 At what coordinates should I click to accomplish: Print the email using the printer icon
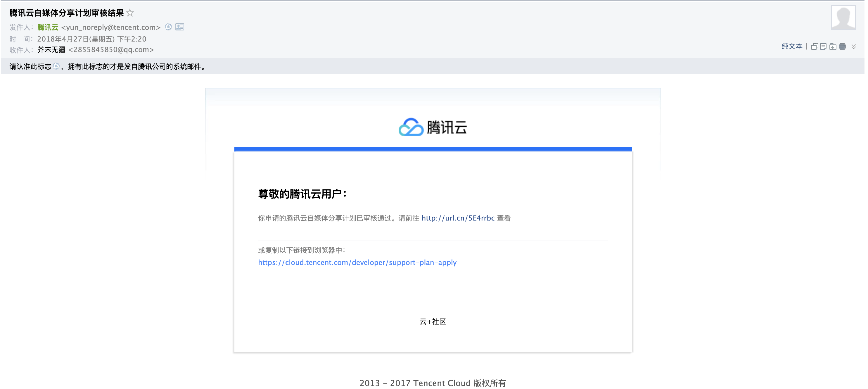coord(842,47)
